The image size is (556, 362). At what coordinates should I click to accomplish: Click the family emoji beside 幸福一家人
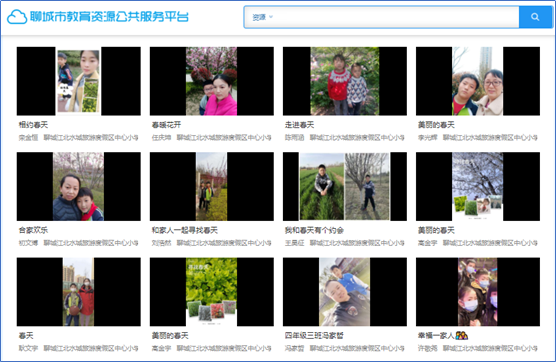pos(462,335)
